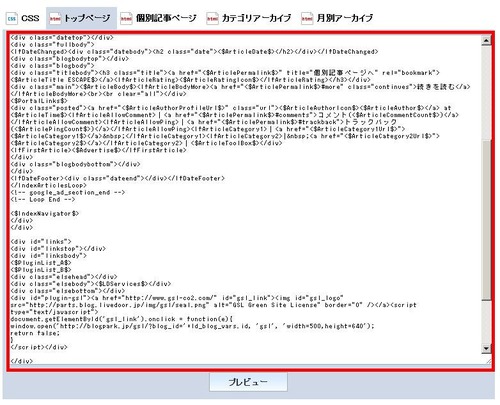The image size is (500, 405).
Task: Click the カテゴリアーカイブ html icon
Action: [x=212, y=18]
